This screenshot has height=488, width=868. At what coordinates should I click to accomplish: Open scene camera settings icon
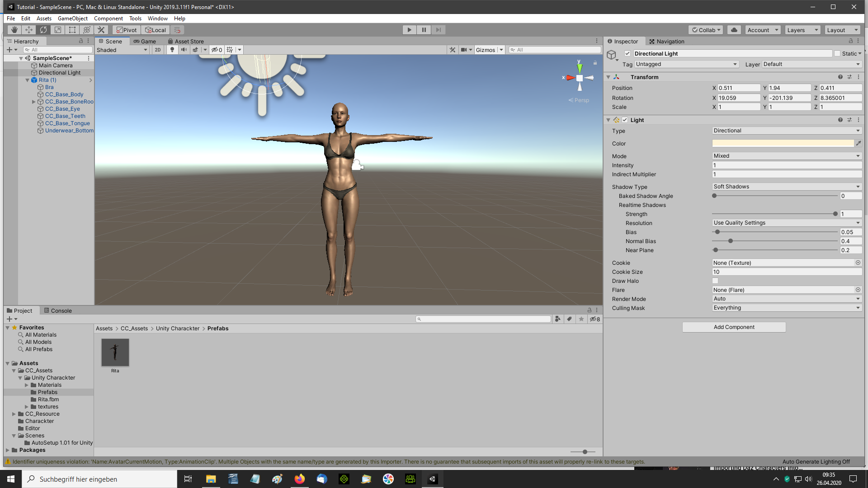coord(464,50)
